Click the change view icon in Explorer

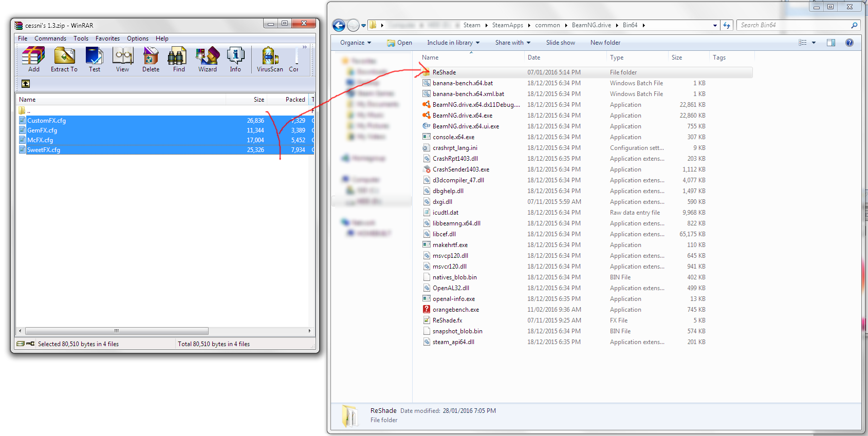click(x=803, y=43)
